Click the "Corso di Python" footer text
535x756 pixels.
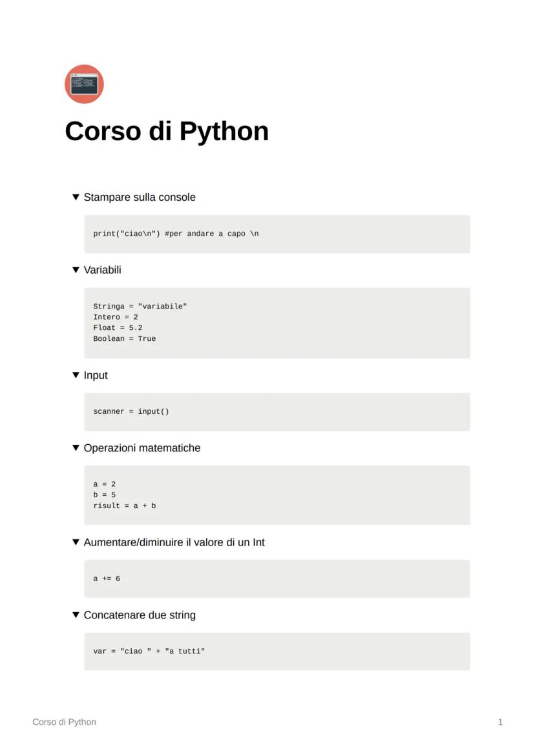65,722
